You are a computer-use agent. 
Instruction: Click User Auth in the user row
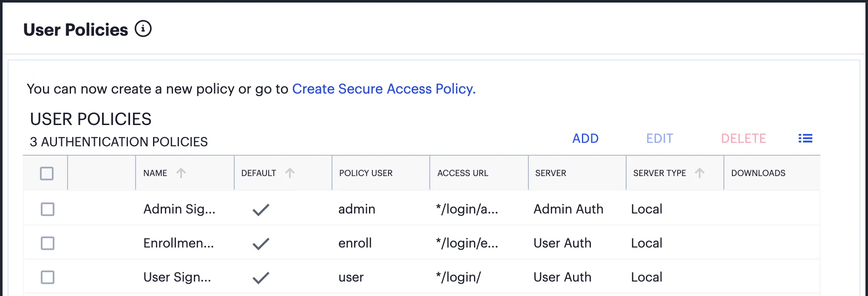click(562, 277)
